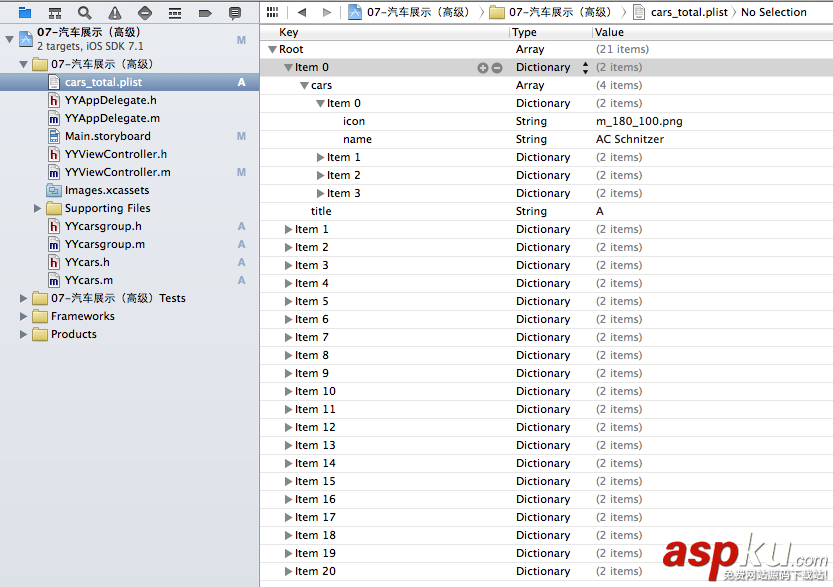The image size is (833, 587).
Task: Select YYcarsgroup.h file
Action: pos(103,226)
